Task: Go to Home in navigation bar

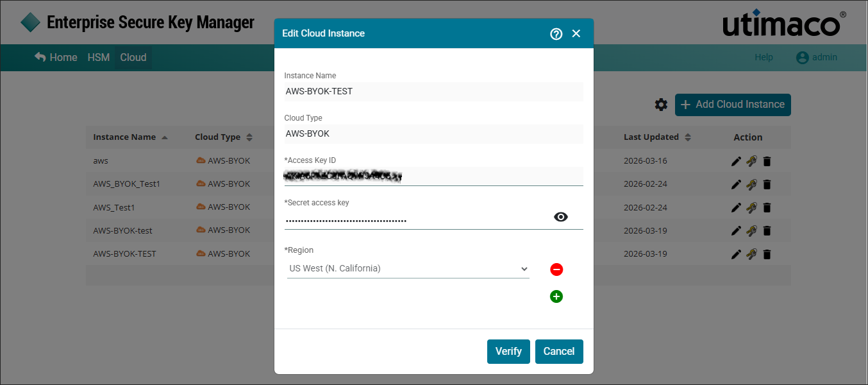Action: coord(56,57)
